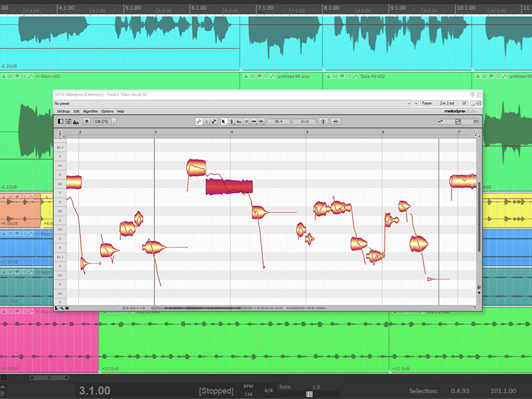
Task: Select the Formant tool
Action: coord(239,121)
